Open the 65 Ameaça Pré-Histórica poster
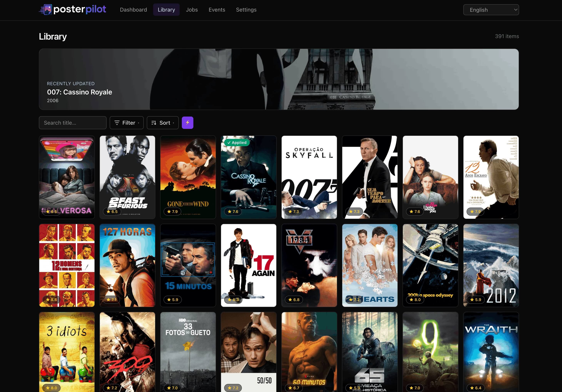 click(370, 352)
